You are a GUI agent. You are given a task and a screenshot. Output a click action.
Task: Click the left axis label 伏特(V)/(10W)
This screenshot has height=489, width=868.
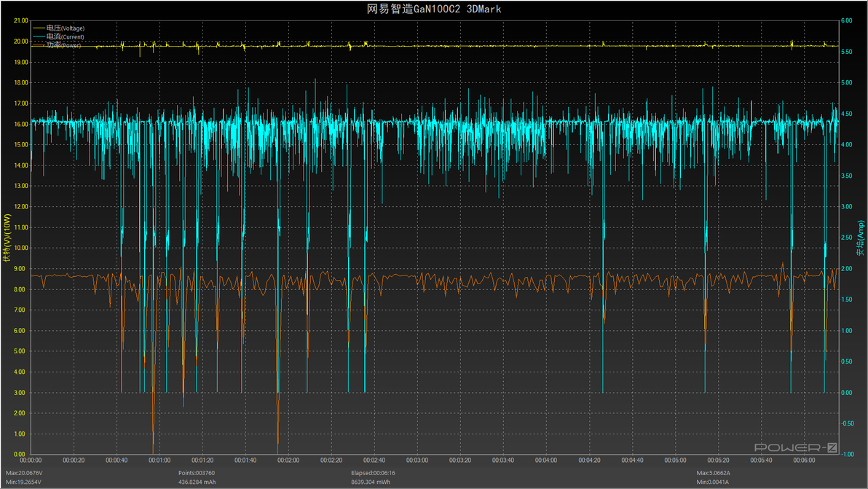pos(7,238)
